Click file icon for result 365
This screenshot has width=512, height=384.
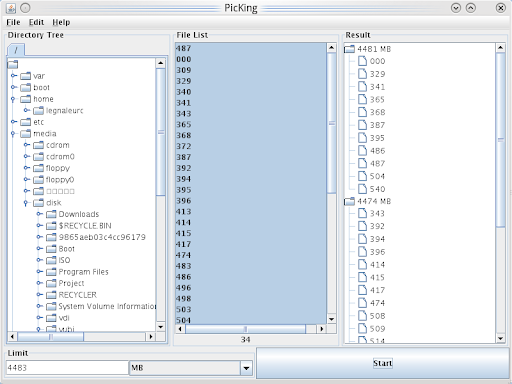(362, 99)
